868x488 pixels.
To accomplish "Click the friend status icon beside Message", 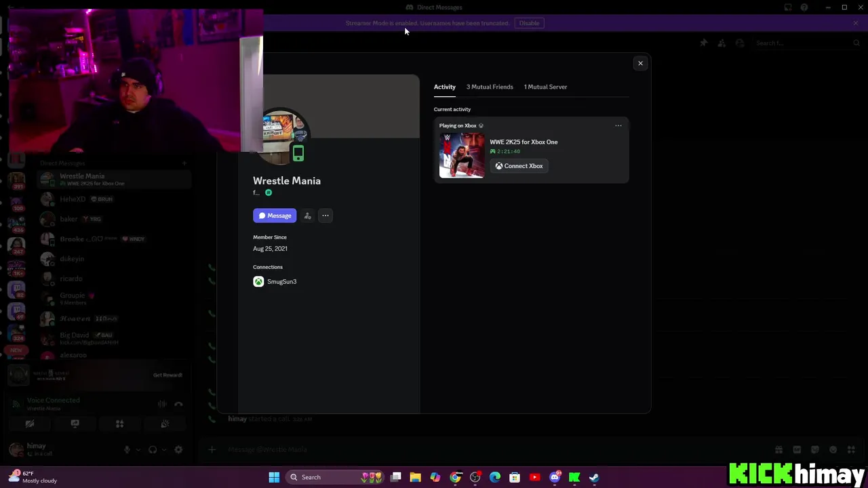I will coord(307,216).
